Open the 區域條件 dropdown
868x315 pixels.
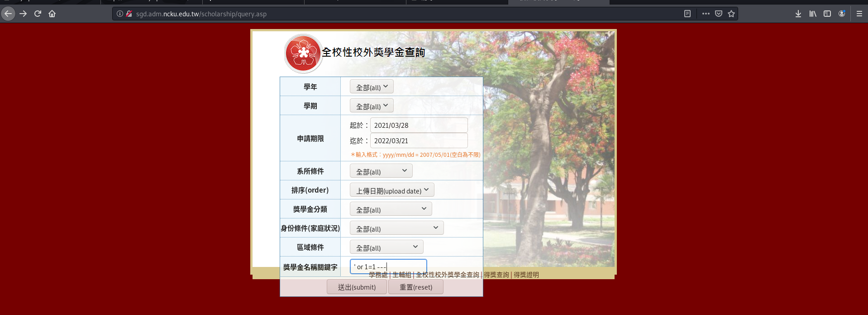point(386,247)
